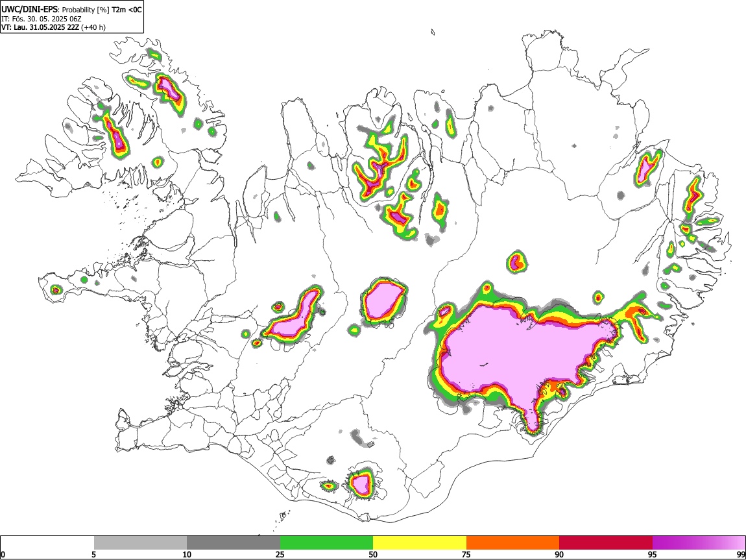Click the legend tick label '5'

pos(93,554)
